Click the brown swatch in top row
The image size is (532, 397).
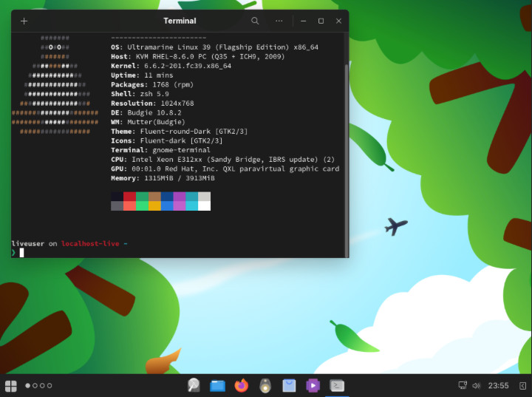[x=154, y=197]
